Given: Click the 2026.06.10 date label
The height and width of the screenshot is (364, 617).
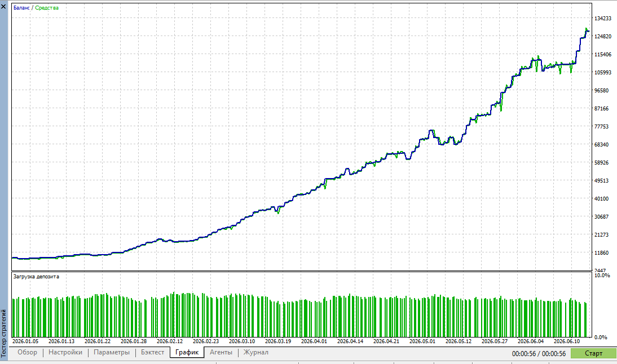Looking at the screenshot, I should (x=567, y=341).
